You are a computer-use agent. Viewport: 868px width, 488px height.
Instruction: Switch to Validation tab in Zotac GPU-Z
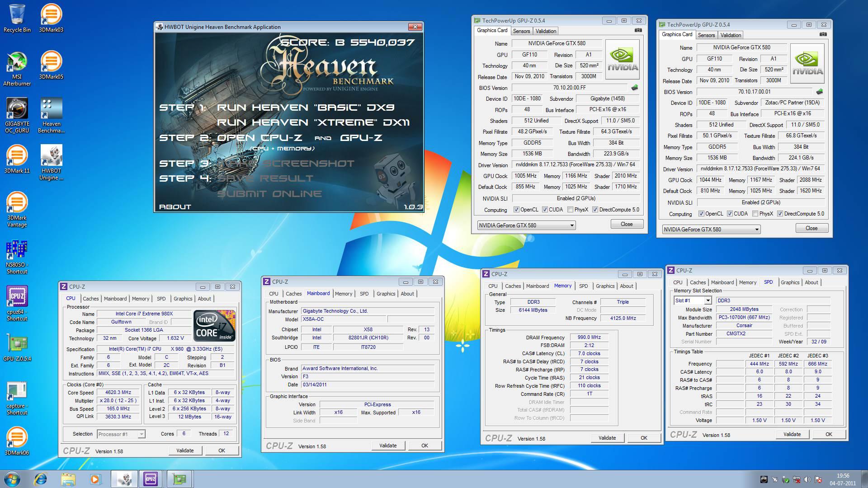[x=731, y=35]
